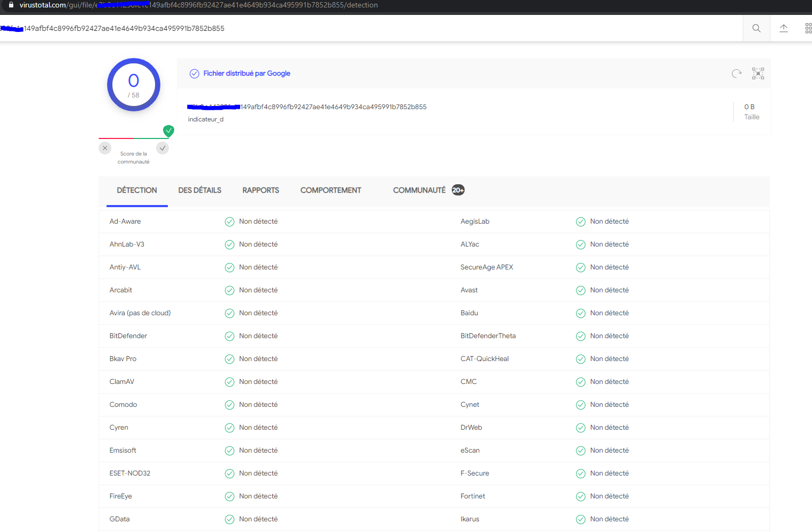812x532 pixels.
Task: Click the padlock icon in address bar
Action: click(11, 5)
